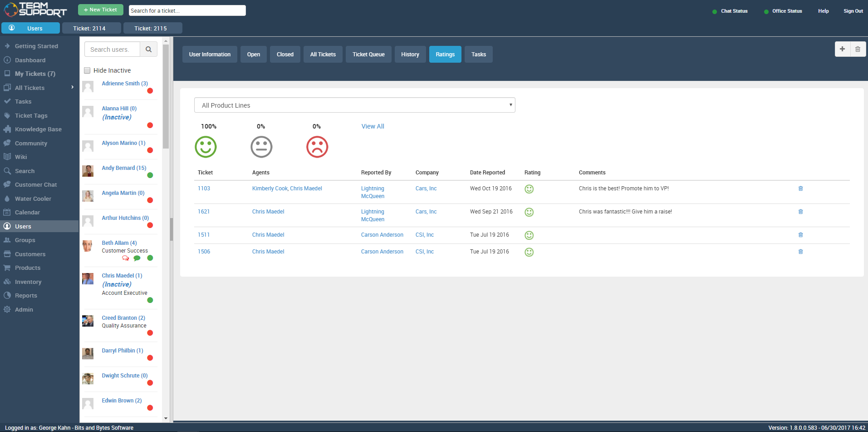This screenshot has height=432, width=868.
Task: Click the green happy face rating filter
Action: click(206, 147)
